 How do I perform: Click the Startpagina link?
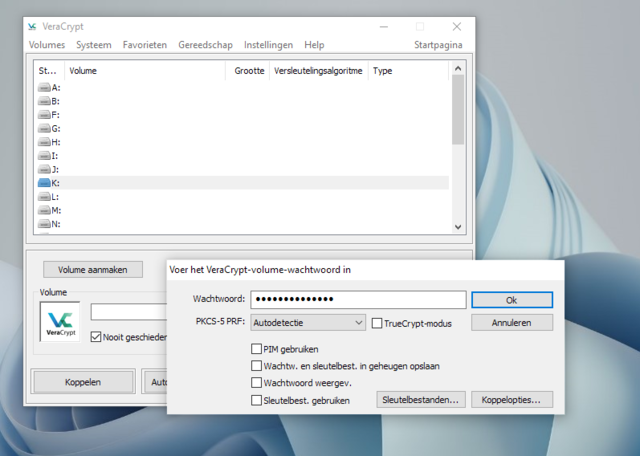click(x=438, y=45)
